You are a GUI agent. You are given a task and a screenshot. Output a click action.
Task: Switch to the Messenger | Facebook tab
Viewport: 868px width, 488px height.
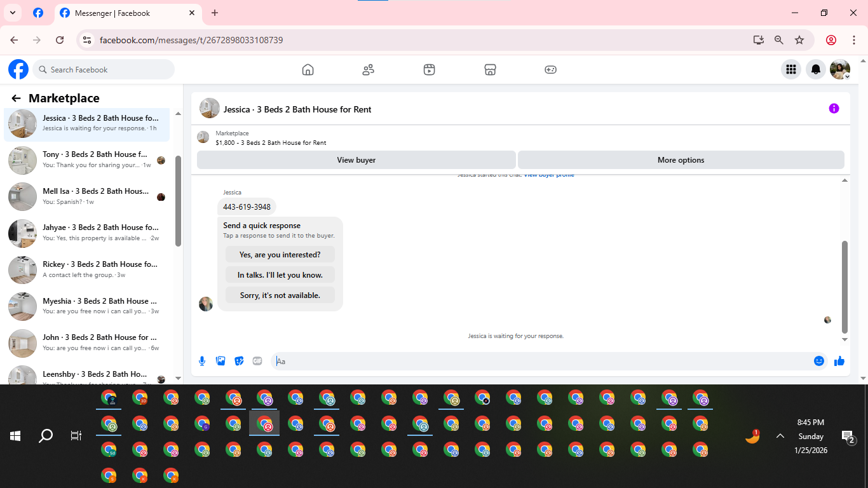[128, 13]
